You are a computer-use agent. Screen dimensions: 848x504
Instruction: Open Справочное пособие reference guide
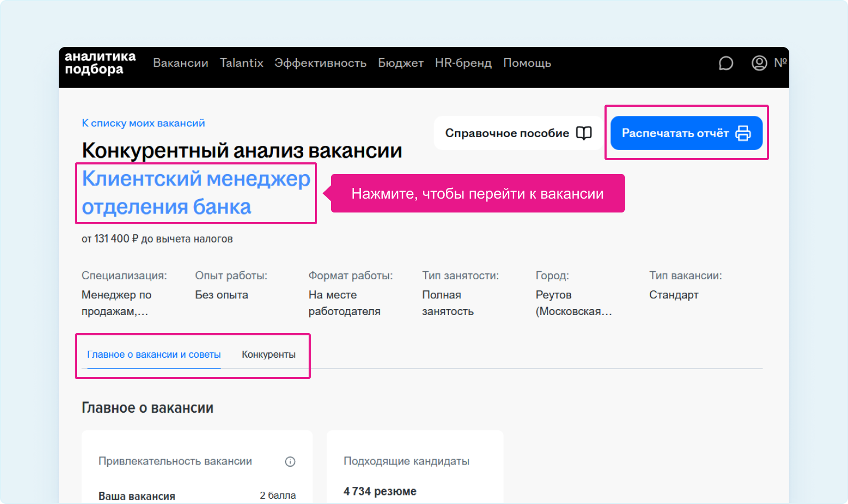518,133
